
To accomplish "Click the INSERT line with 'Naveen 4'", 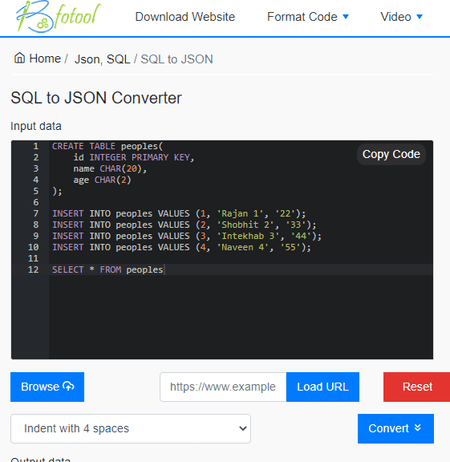I will (x=181, y=247).
